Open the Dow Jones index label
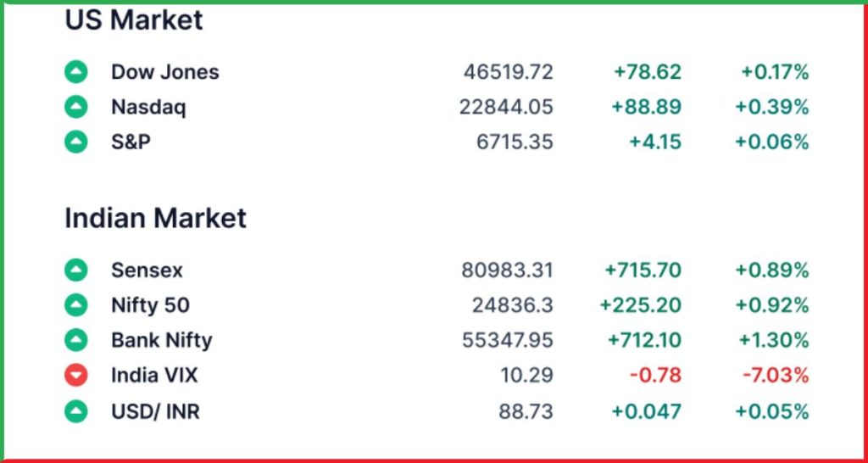The width and height of the screenshot is (868, 463). (x=164, y=72)
